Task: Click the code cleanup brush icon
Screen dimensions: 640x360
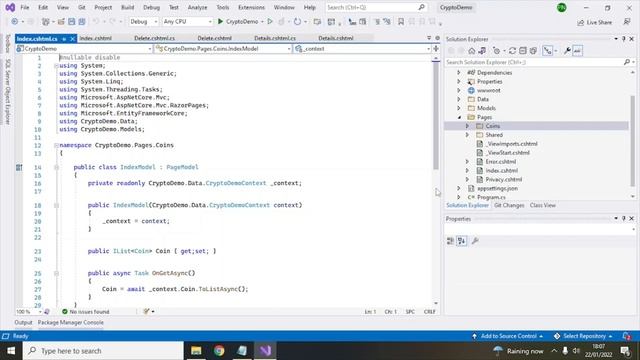Action: click(x=147, y=311)
